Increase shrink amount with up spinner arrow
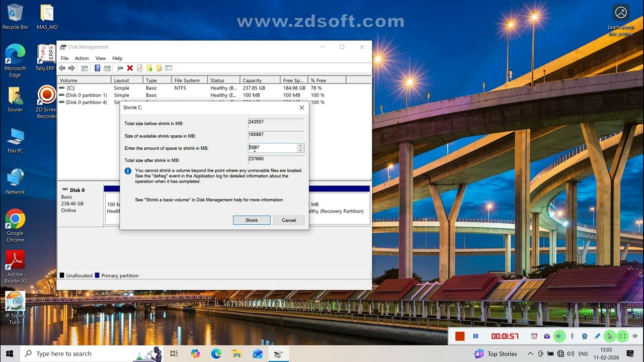 (300, 146)
